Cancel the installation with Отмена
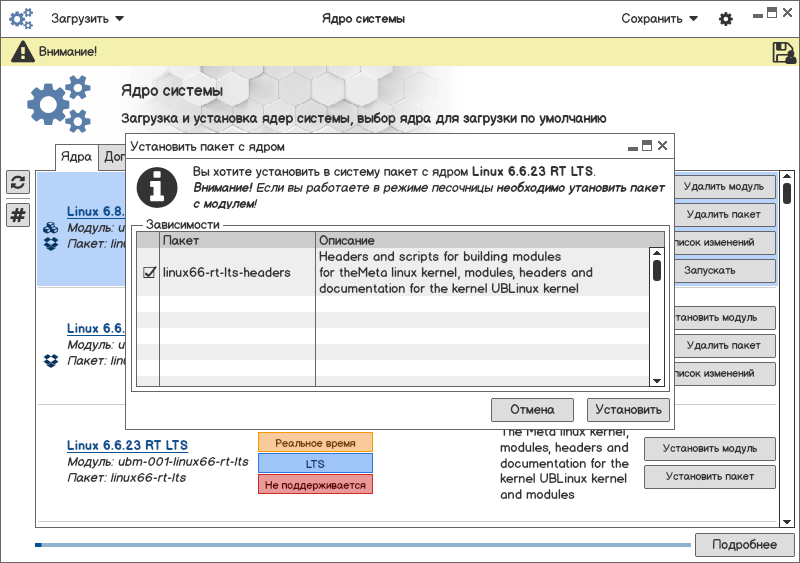This screenshot has width=800, height=563. pos(532,409)
